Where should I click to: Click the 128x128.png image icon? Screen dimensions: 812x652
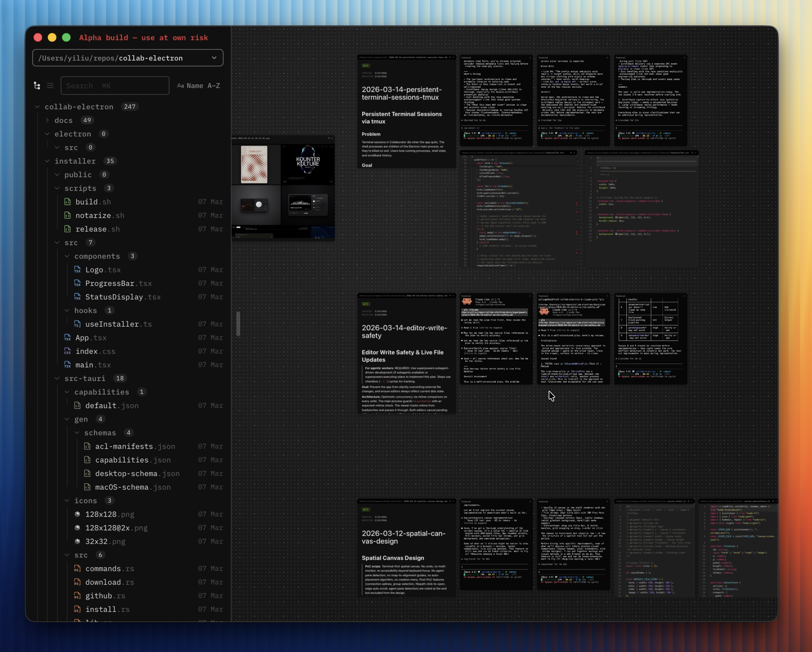(x=77, y=514)
